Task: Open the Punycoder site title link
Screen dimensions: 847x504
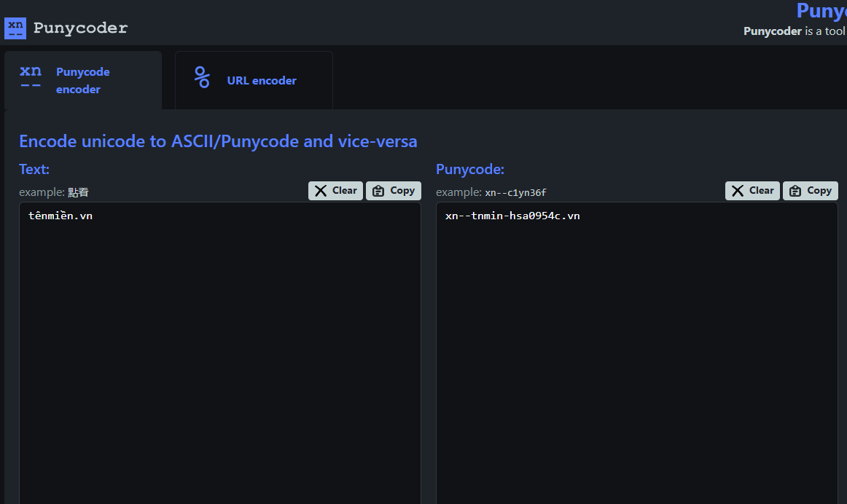Action: point(80,28)
